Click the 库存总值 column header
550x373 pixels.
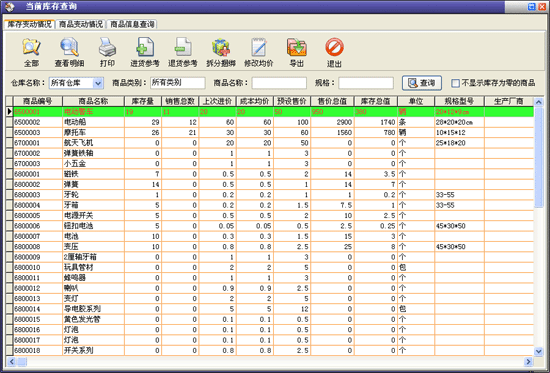pos(376,101)
